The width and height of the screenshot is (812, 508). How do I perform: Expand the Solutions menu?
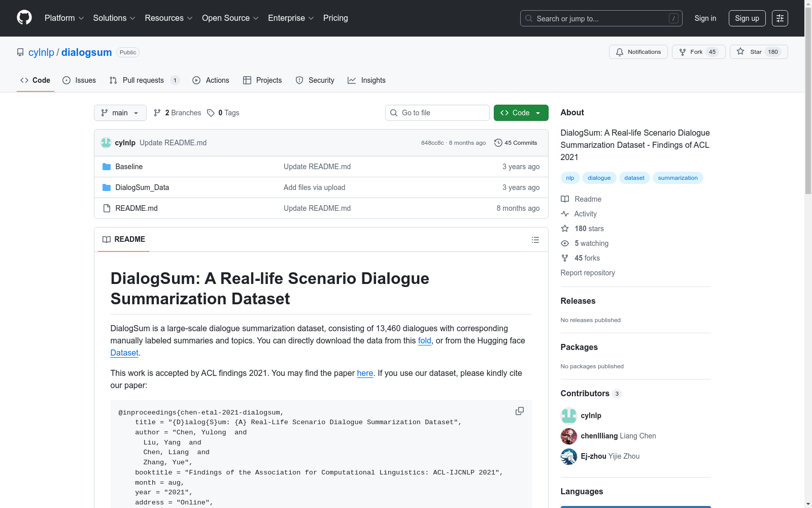tap(114, 18)
